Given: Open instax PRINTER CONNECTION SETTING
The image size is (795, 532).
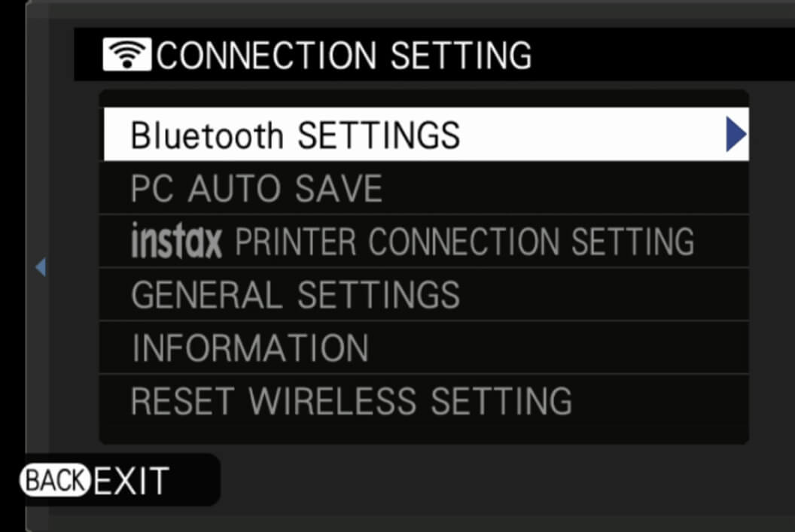Looking at the screenshot, I should pyautogui.click(x=424, y=242).
